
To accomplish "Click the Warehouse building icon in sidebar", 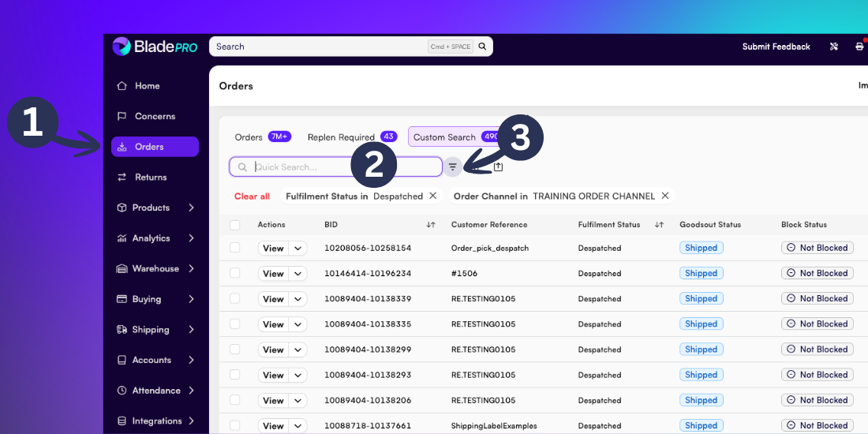I will [x=122, y=268].
